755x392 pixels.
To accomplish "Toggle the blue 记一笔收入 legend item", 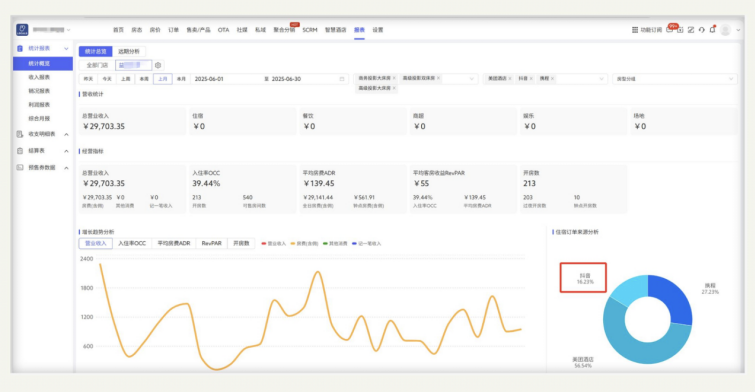I will point(367,244).
